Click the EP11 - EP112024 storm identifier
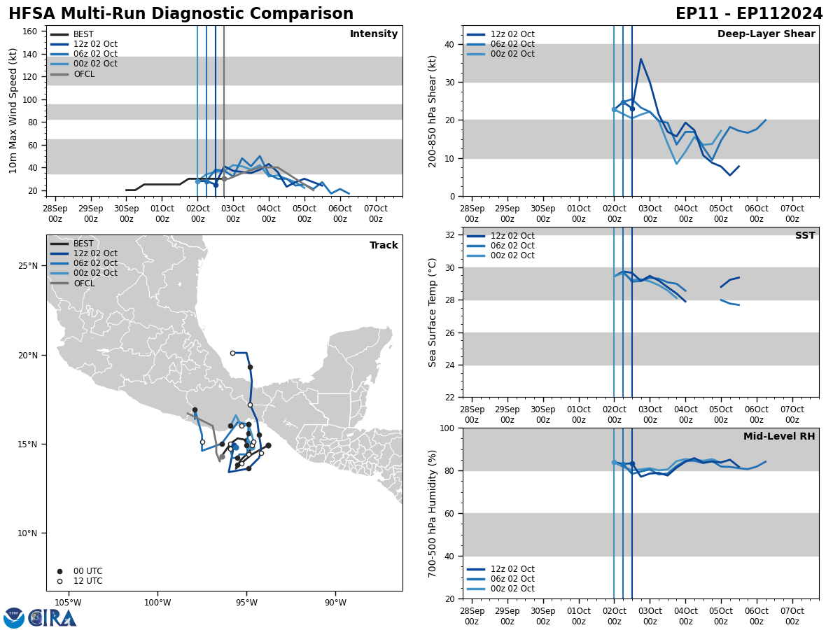840x630 pixels. [x=749, y=14]
